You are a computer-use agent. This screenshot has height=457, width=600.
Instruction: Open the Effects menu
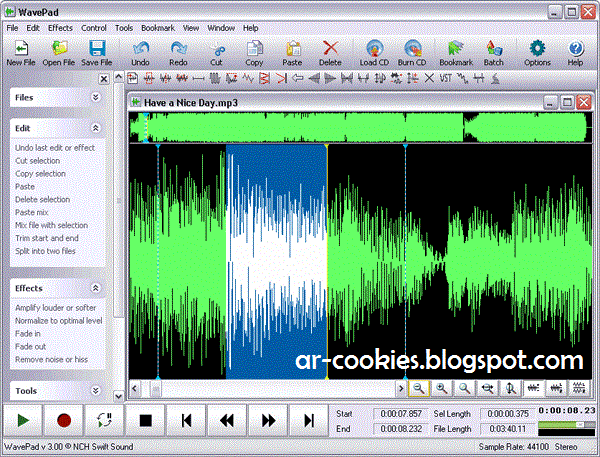60,28
